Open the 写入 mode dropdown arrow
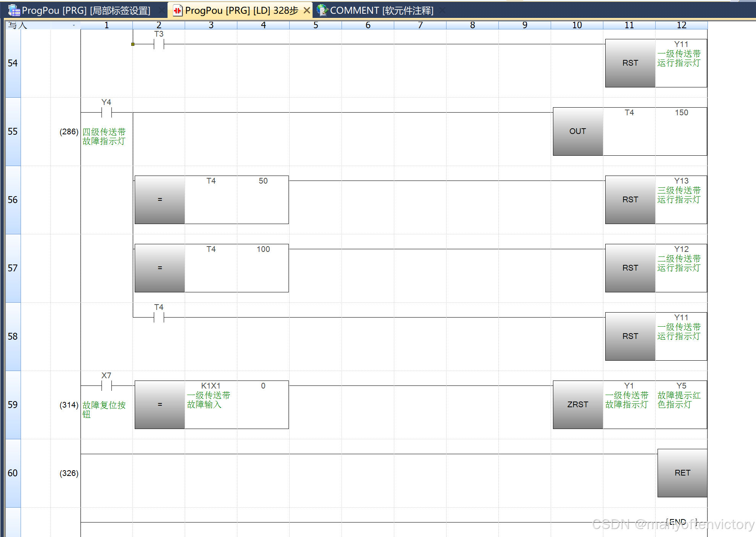 (x=74, y=25)
